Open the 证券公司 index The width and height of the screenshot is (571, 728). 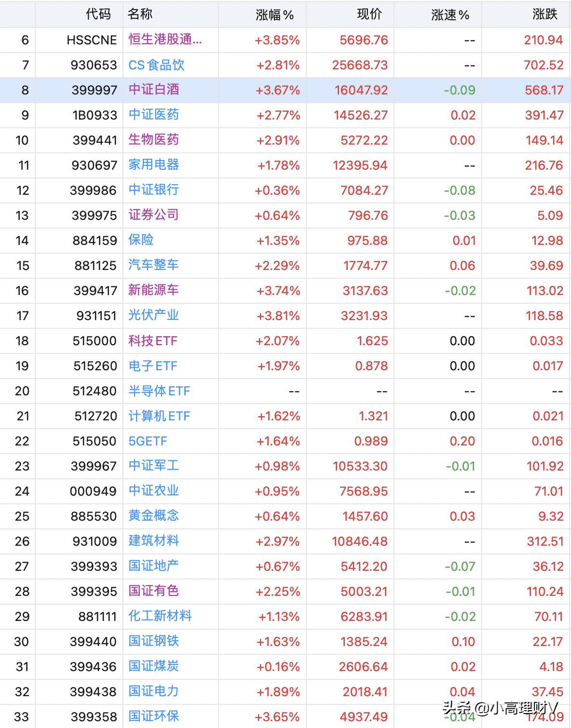pos(154,215)
